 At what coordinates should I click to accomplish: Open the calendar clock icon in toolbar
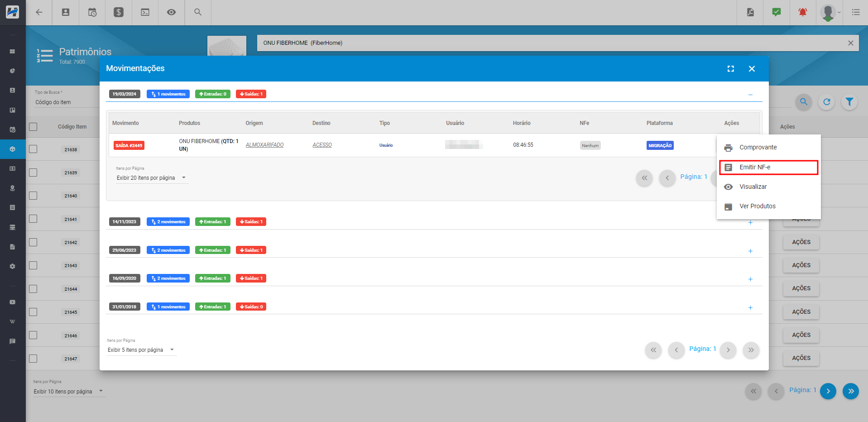(92, 12)
